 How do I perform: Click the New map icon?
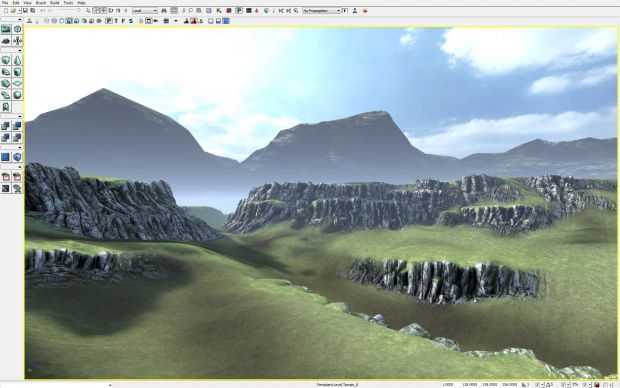[6, 11]
